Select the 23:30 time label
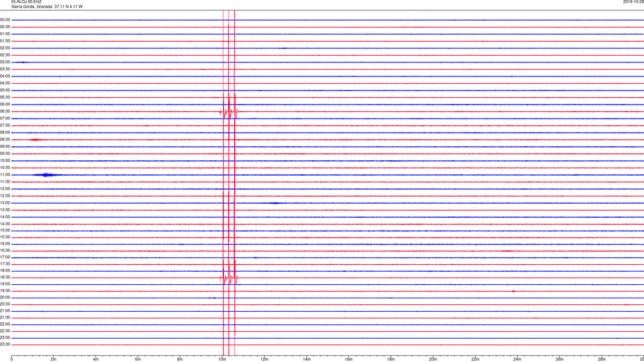This screenshot has width=644, height=362. (x=5, y=345)
